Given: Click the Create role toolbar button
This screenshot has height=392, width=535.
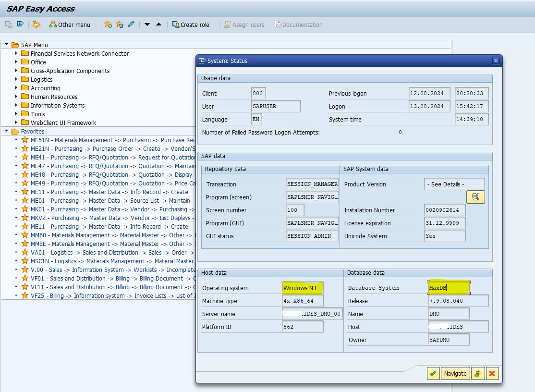Looking at the screenshot, I should click(x=191, y=24).
